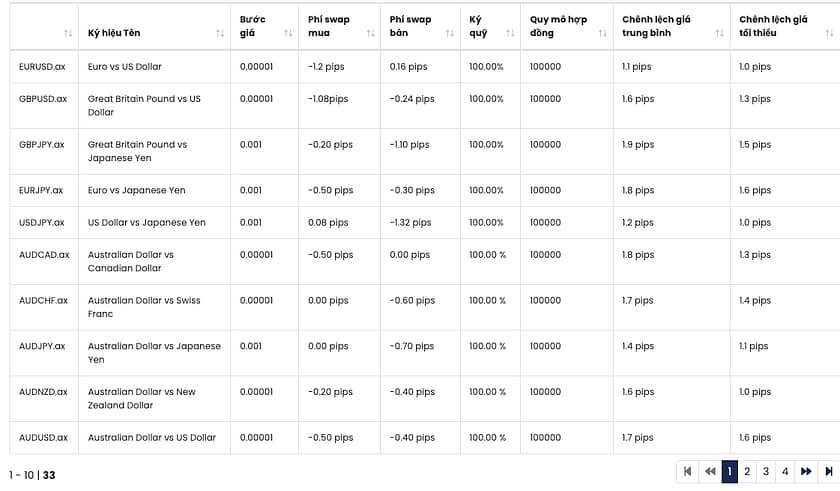
Task: Sort by the first column arrows
Action: [x=68, y=33]
